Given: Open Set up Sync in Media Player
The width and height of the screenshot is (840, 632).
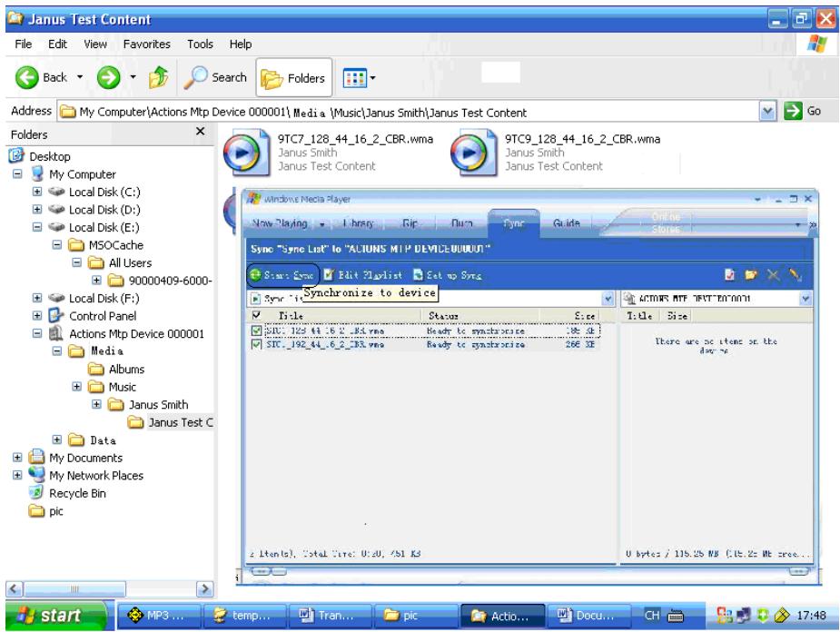Looking at the screenshot, I should tap(448, 275).
